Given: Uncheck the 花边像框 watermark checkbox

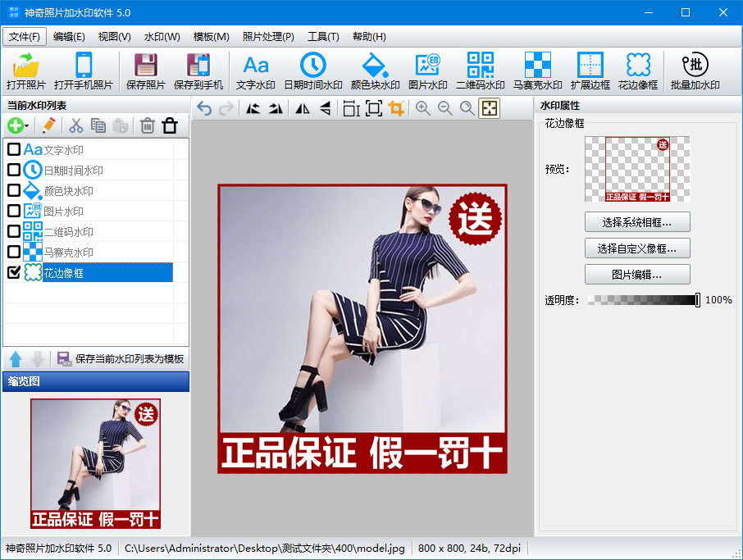Looking at the screenshot, I should click(13, 272).
